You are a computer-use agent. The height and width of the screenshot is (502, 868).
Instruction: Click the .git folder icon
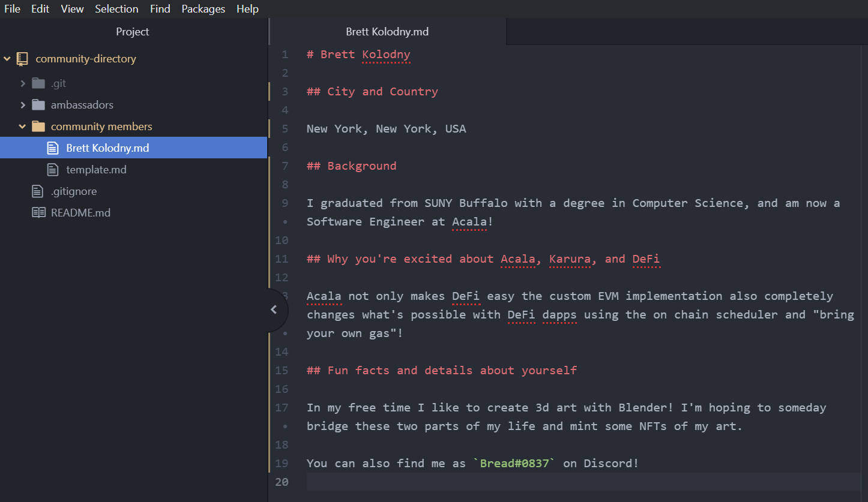(38, 83)
